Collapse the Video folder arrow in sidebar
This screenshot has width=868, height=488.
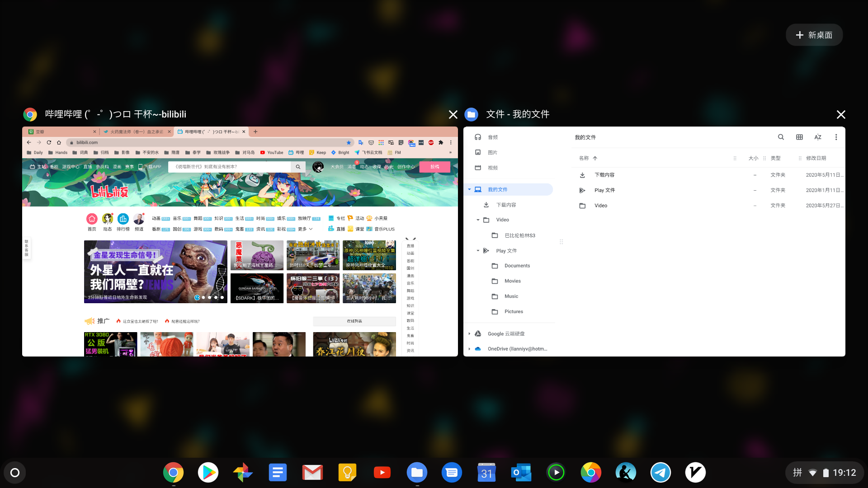478,220
